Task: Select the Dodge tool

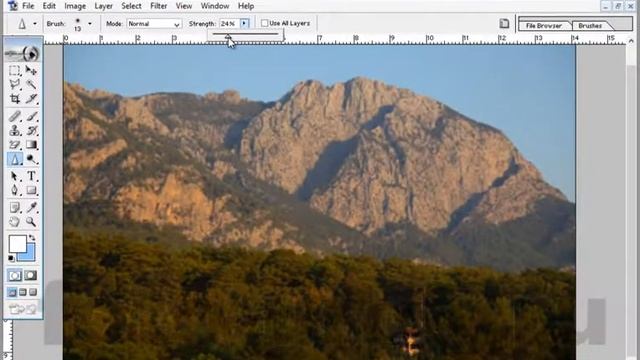Action: [31, 159]
